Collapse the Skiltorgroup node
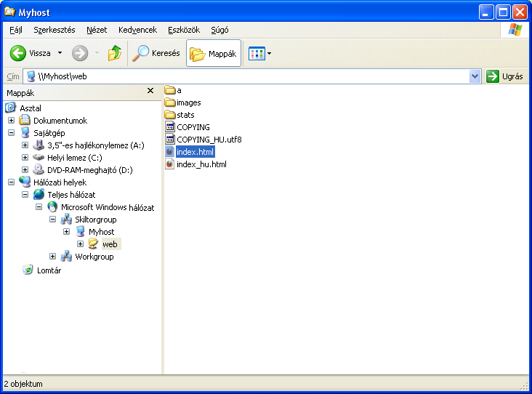The image size is (532, 394). point(52,220)
